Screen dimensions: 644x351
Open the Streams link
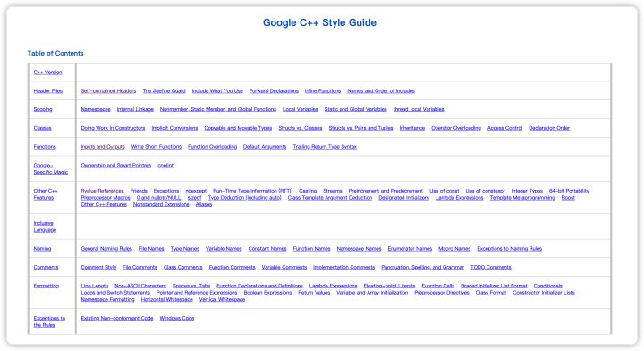click(x=332, y=191)
